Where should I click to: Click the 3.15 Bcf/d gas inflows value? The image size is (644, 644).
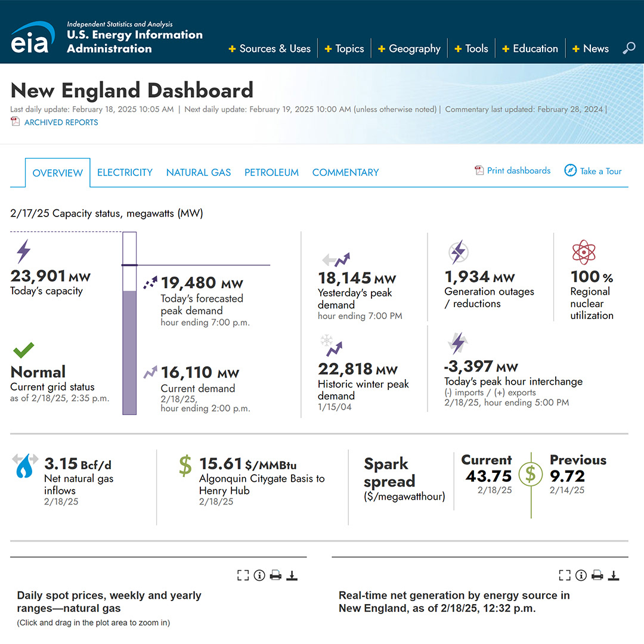78,464
